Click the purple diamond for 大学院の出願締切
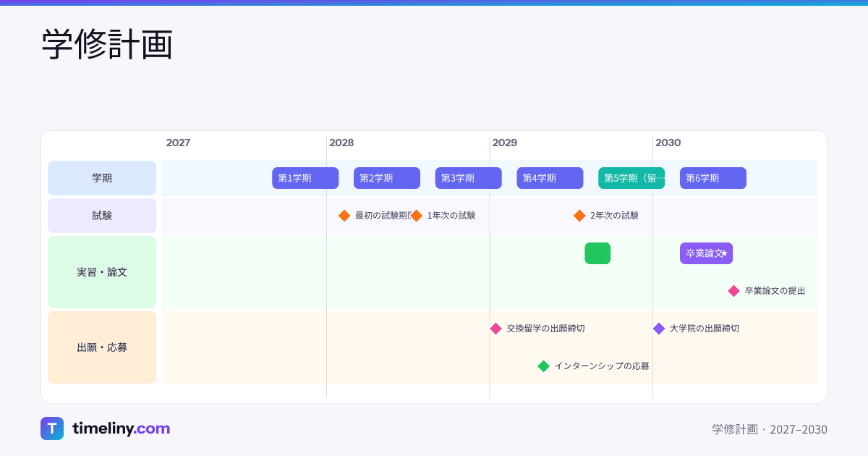Viewport: 868px width, 456px height. [659, 329]
